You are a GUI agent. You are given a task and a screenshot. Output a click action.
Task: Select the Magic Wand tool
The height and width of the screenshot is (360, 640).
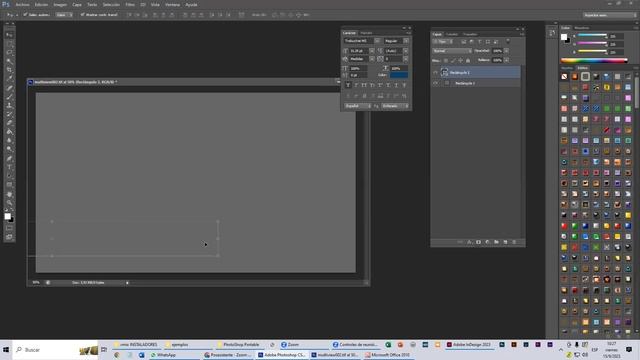click(x=9, y=61)
